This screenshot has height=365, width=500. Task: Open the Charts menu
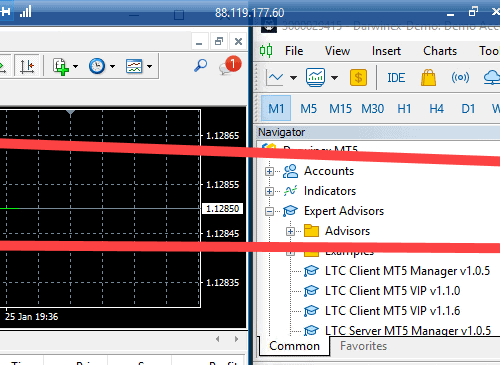tap(440, 51)
